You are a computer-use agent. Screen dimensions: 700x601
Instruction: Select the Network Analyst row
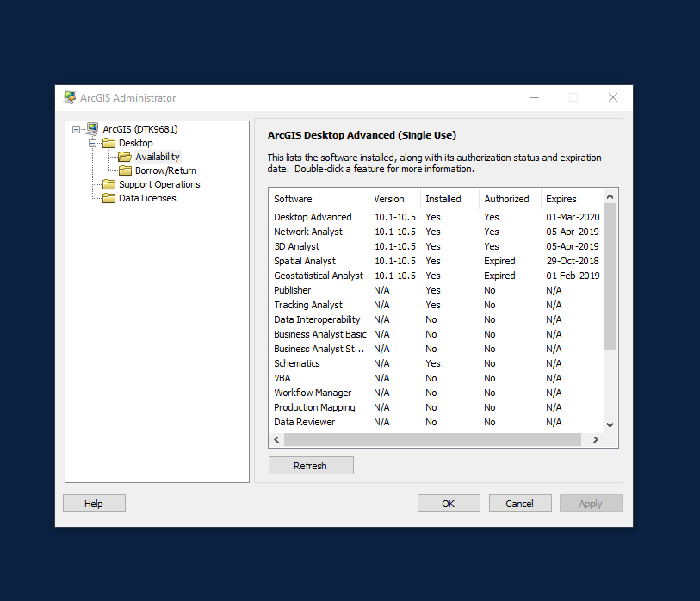click(437, 232)
